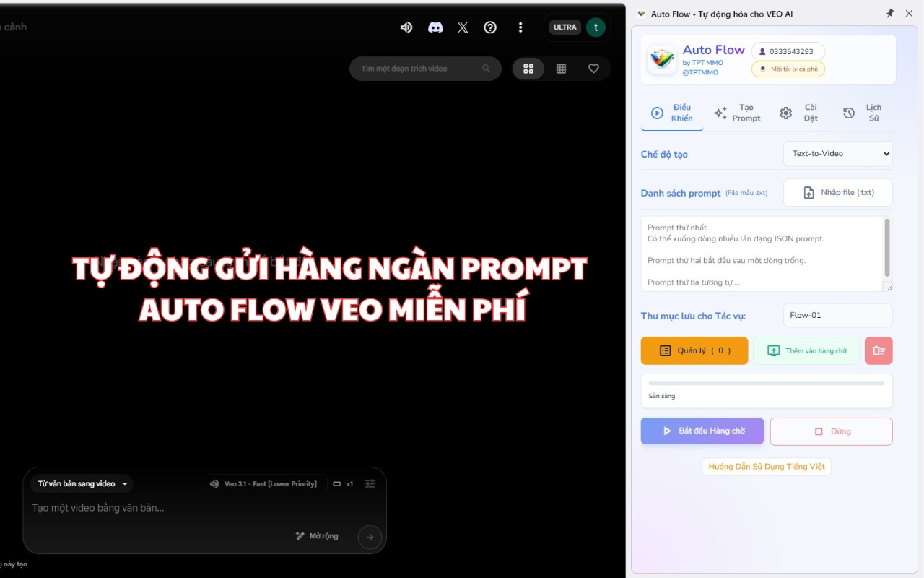Click the Auto Flow panel title favicon
This screenshot has height=578, width=924.
click(641, 14)
